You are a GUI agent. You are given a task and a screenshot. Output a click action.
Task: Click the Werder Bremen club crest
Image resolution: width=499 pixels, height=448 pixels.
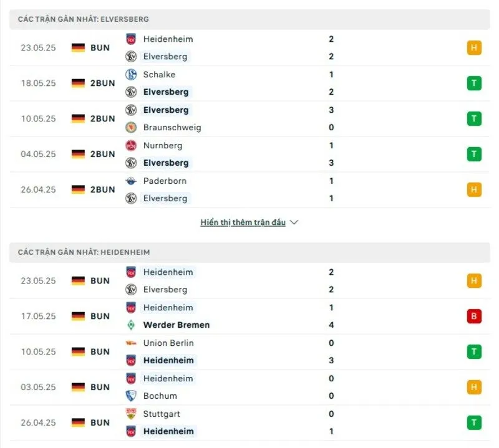click(x=131, y=325)
